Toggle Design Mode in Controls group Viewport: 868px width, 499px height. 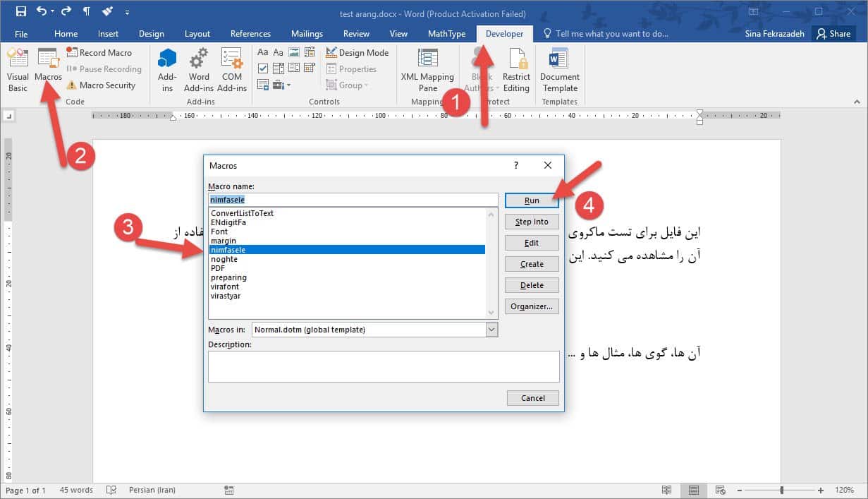357,53
